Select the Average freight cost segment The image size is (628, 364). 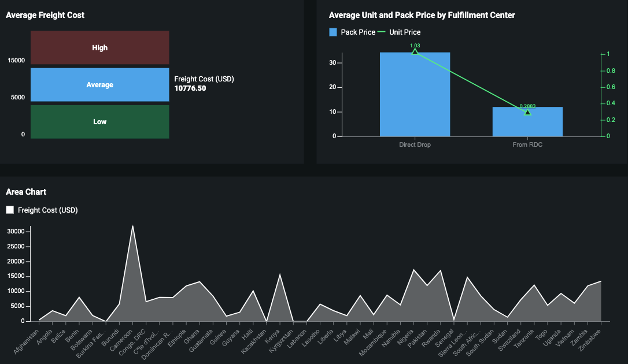point(99,85)
